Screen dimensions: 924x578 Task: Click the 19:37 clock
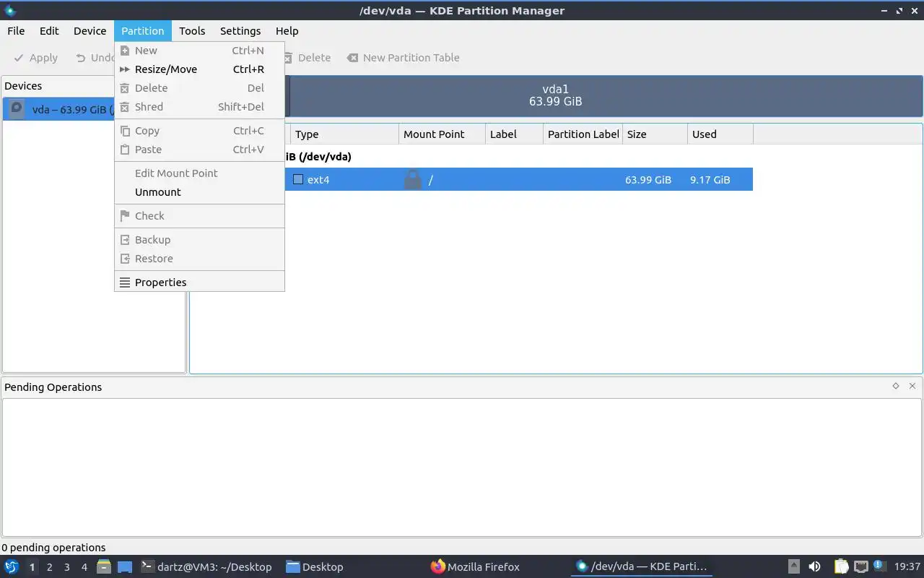[907, 567]
